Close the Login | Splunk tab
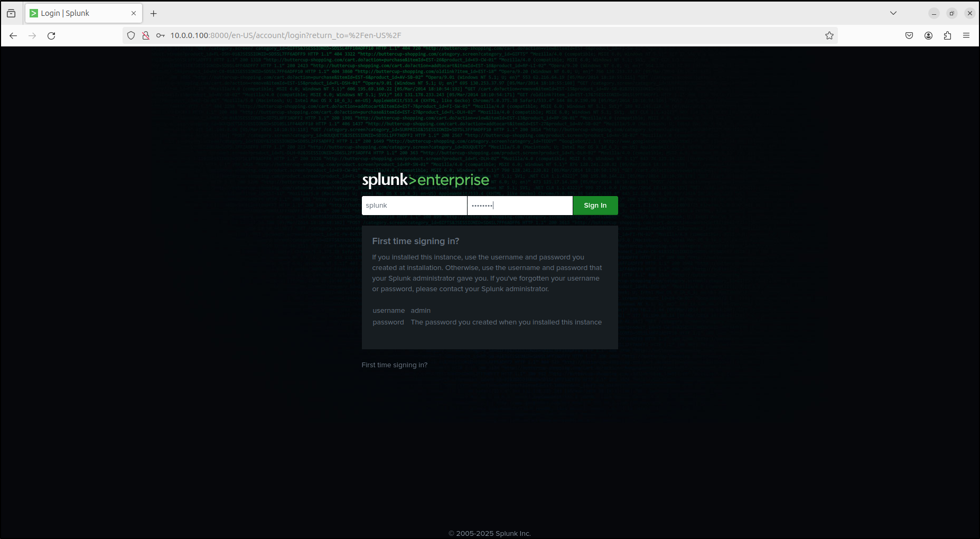 tap(134, 13)
